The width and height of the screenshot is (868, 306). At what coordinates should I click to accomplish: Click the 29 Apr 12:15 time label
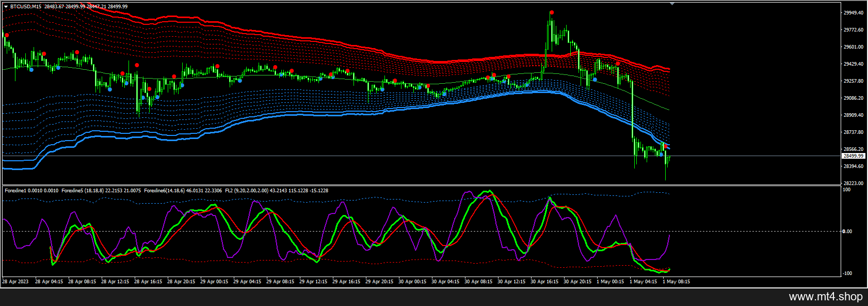tap(313, 282)
